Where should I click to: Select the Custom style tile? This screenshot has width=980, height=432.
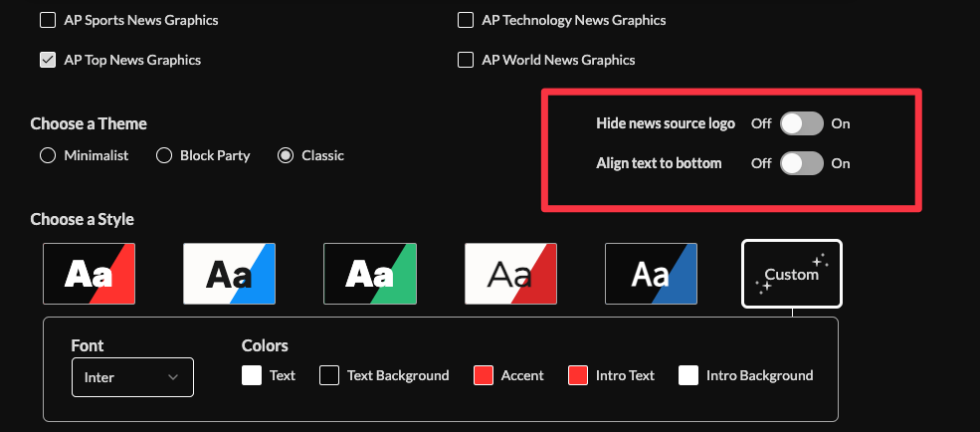792,274
